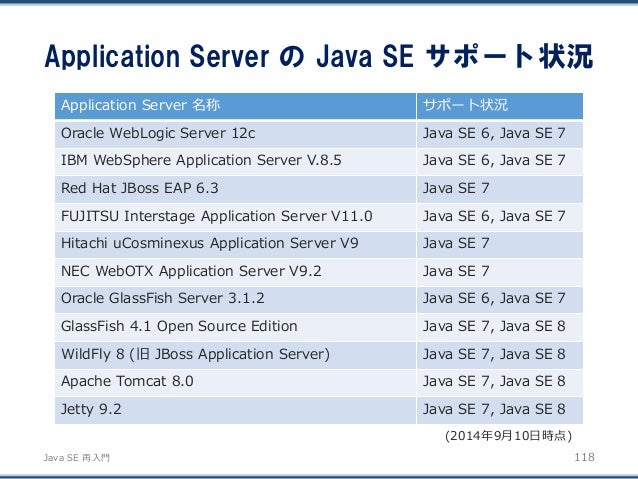Click the 'Oracle WebLogic Server 12c' cell
This screenshot has width=638, height=479.
(x=236, y=134)
